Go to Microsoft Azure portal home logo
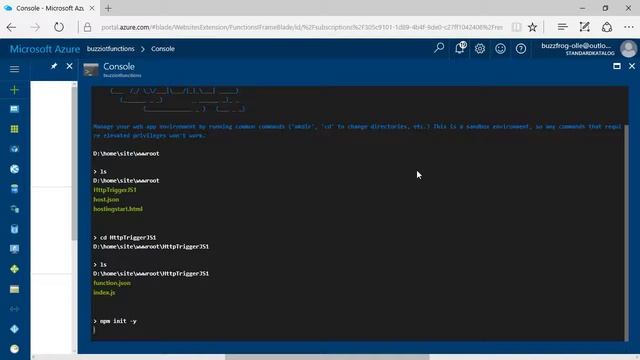This screenshot has height=360, width=640. pyautogui.click(x=45, y=49)
